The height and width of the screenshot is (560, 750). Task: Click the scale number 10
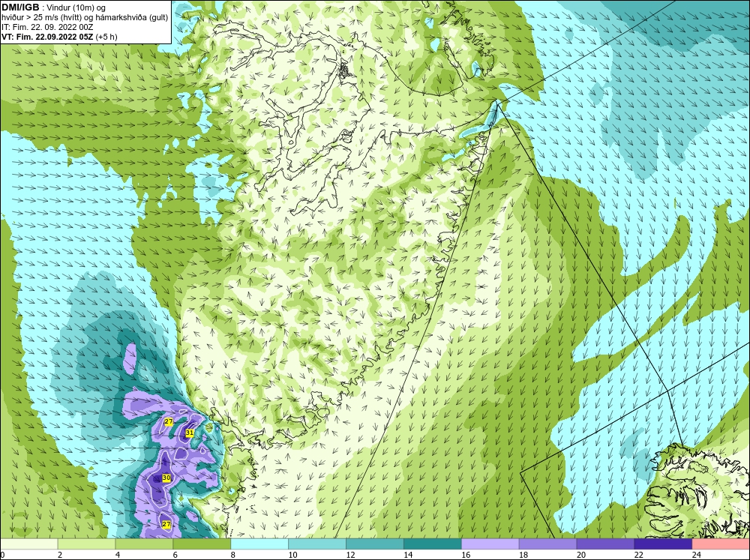[292, 555]
